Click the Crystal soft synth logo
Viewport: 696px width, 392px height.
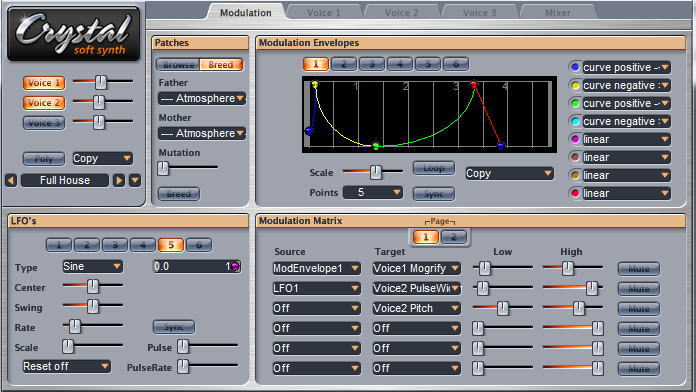coord(74,34)
